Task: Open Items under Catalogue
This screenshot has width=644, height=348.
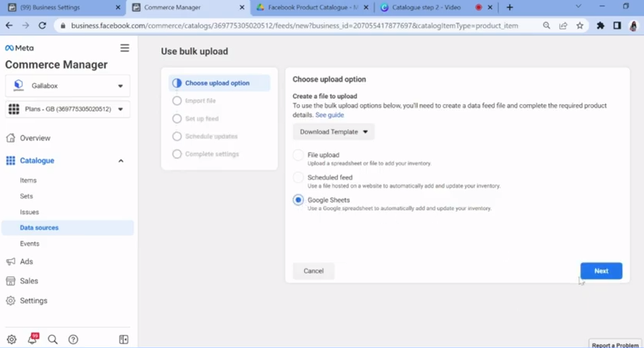Action: 28,181
